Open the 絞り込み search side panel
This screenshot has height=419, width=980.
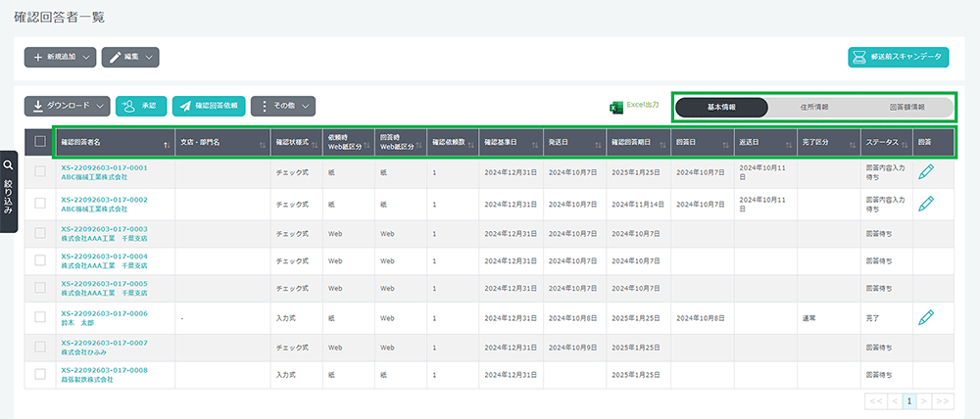tap(9, 191)
